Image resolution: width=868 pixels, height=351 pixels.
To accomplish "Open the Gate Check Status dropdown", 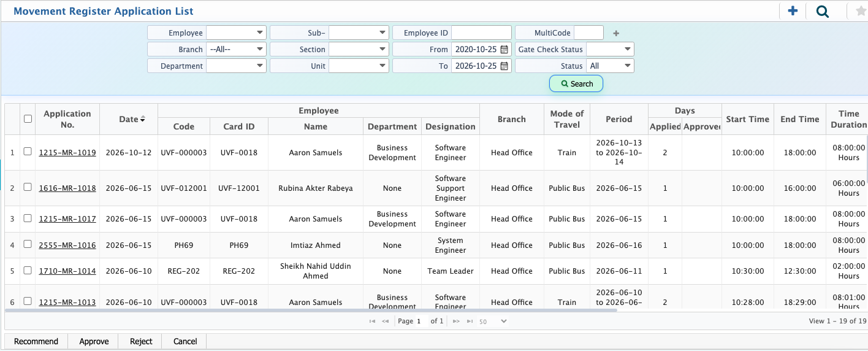I will coord(610,49).
